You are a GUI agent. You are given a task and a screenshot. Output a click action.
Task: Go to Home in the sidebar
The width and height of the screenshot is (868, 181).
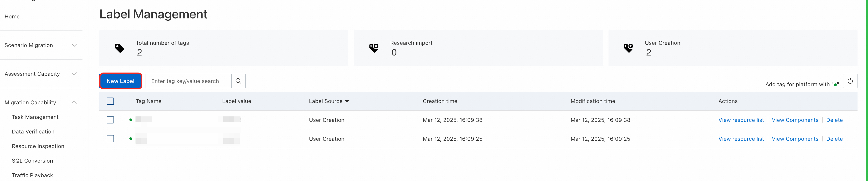12,16
